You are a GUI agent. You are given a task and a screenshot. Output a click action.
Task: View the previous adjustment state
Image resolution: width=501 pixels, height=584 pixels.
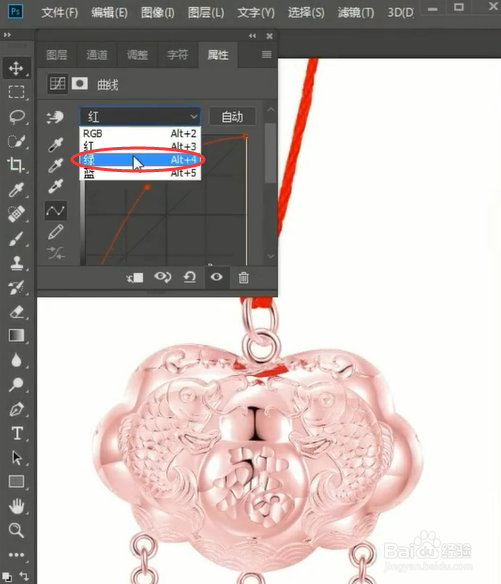click(163, 277)
